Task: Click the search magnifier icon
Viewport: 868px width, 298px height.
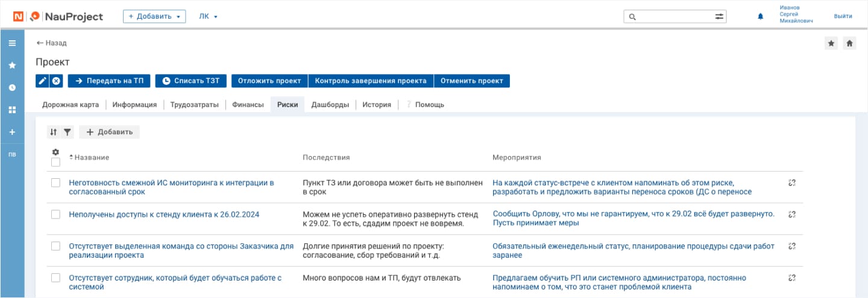Action: coord(632,17)
